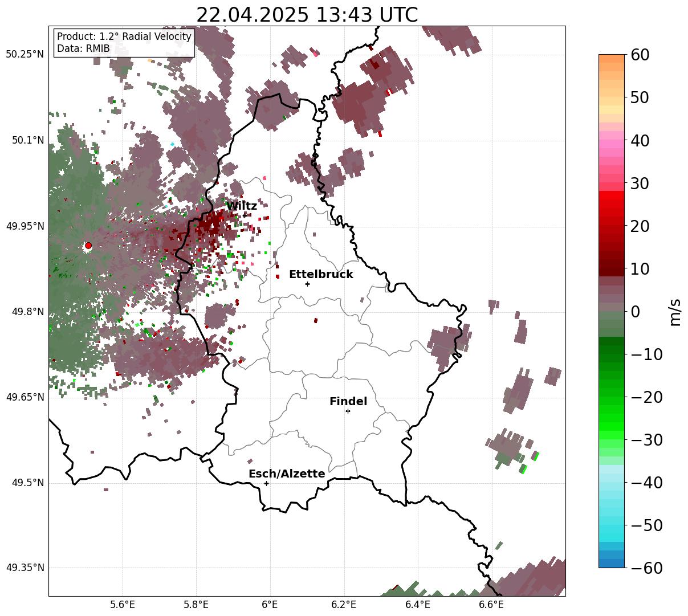This screenshot has width=688, height=616.
Task: Click the colorbar −50 tick value
Action: (646, 525)
